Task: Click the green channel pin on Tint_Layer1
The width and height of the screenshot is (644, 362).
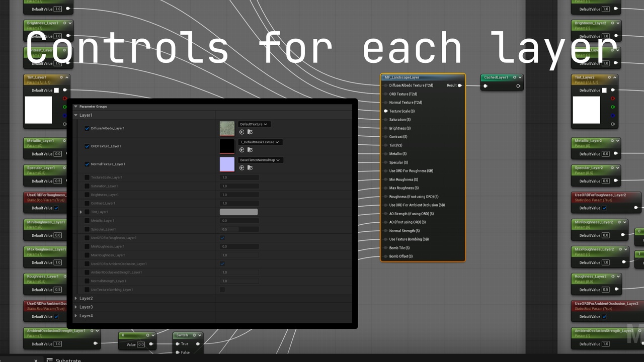Action: (64, 107)
